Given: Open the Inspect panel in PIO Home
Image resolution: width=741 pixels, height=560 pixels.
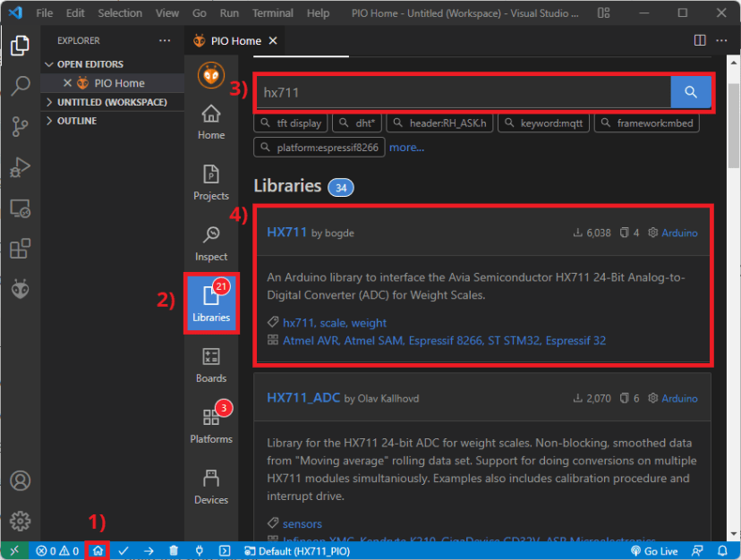Looking at the screenshot, I should (x=211, y=242).
